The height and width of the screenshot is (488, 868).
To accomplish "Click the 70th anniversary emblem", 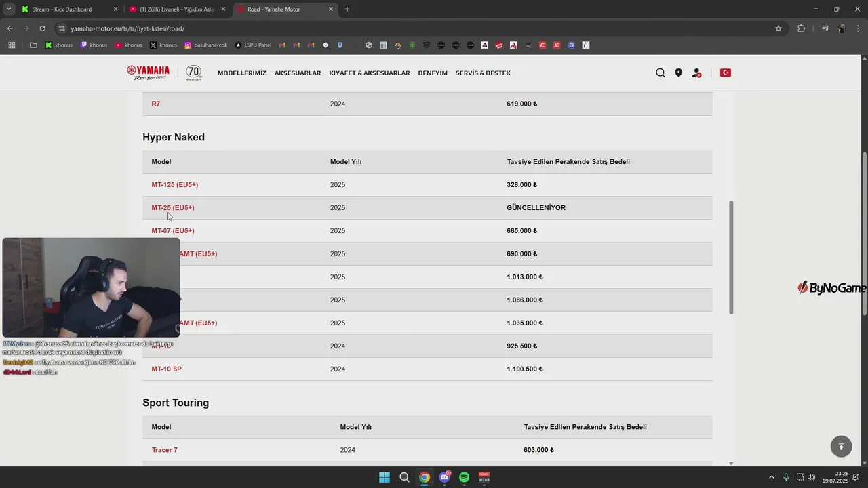I will (194, 73).
